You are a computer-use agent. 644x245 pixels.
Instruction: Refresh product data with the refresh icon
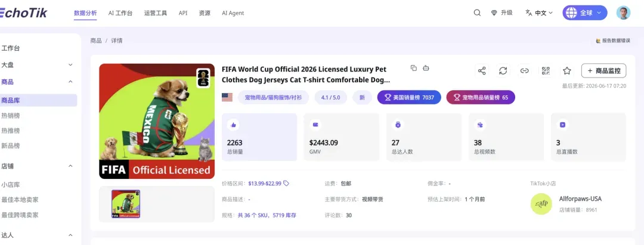[x=503, y=70]
